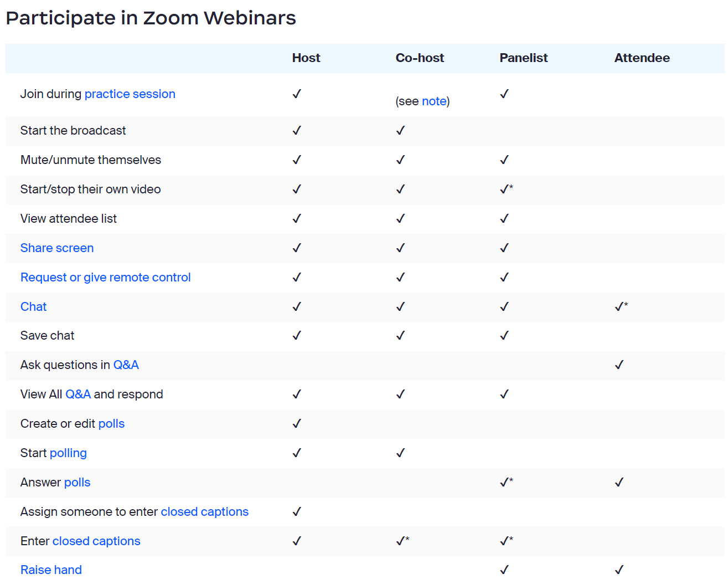Open the note link in Co-host column
The image size is (728, 579).
point(434,101)
